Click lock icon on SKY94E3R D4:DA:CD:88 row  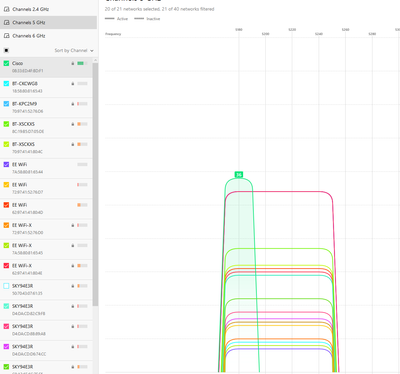(73, 326)
